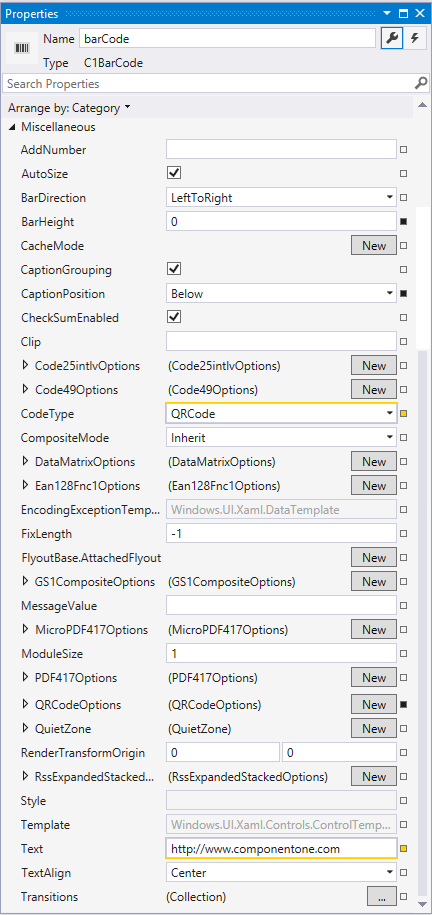The image size is (432, 915).
Task: Open the yellow CodeType property marker
Action: point(403,414)
